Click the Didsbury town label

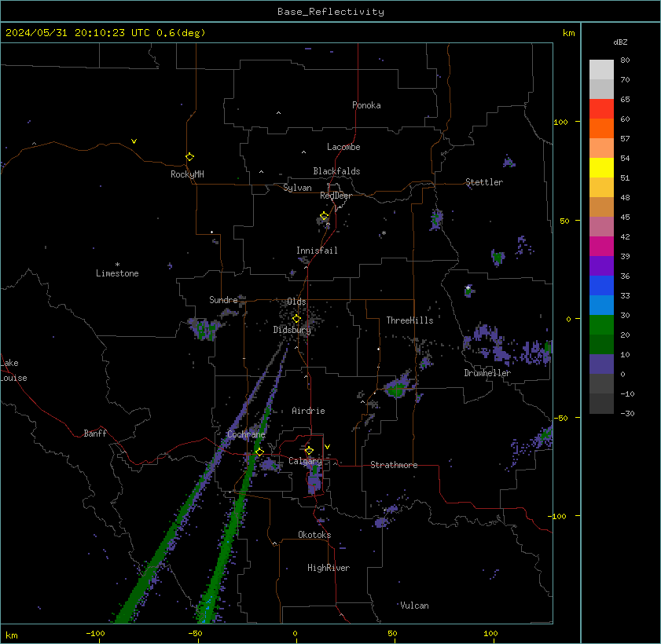(292, 330)
